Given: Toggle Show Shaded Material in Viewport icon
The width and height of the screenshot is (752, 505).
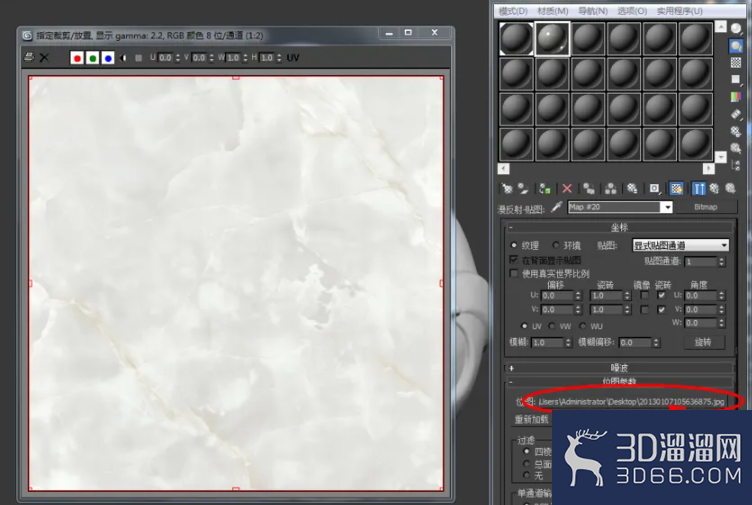Looking at the screenshot, I should (x=676, y=188).
